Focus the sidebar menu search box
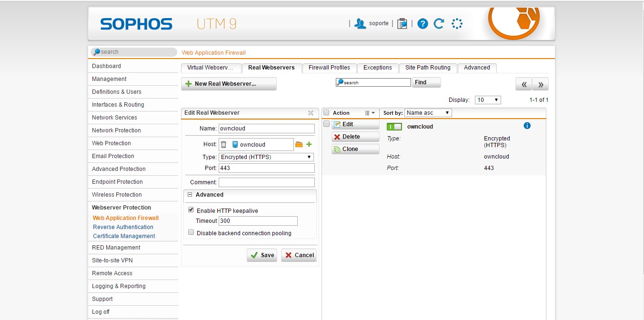This screenshot has width=644, height=320. pyautogui.click(x=134, y=52)
